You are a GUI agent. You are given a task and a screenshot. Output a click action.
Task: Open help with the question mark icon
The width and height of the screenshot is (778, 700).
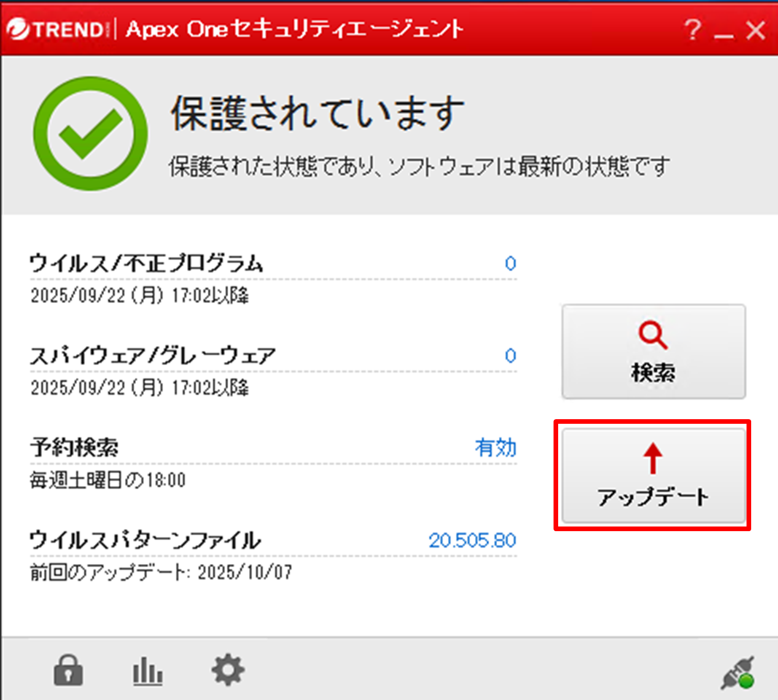coord(692,30)
